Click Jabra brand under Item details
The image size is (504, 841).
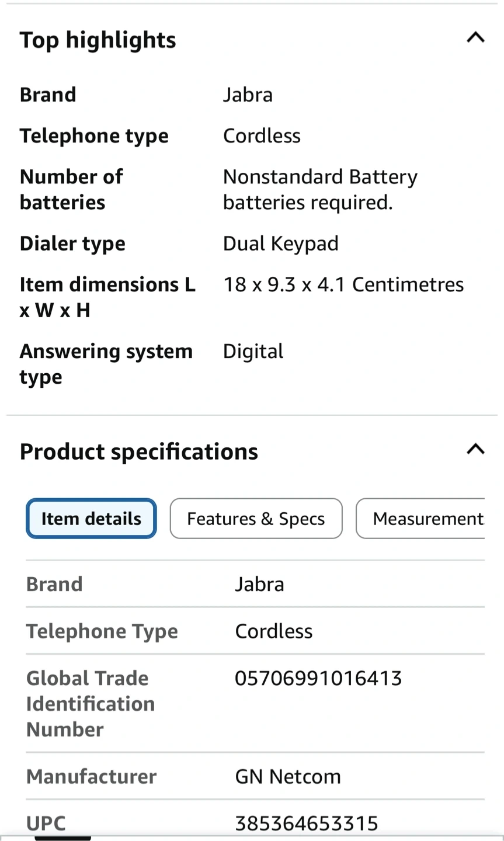pyautogui.click(x=259, y=584)
